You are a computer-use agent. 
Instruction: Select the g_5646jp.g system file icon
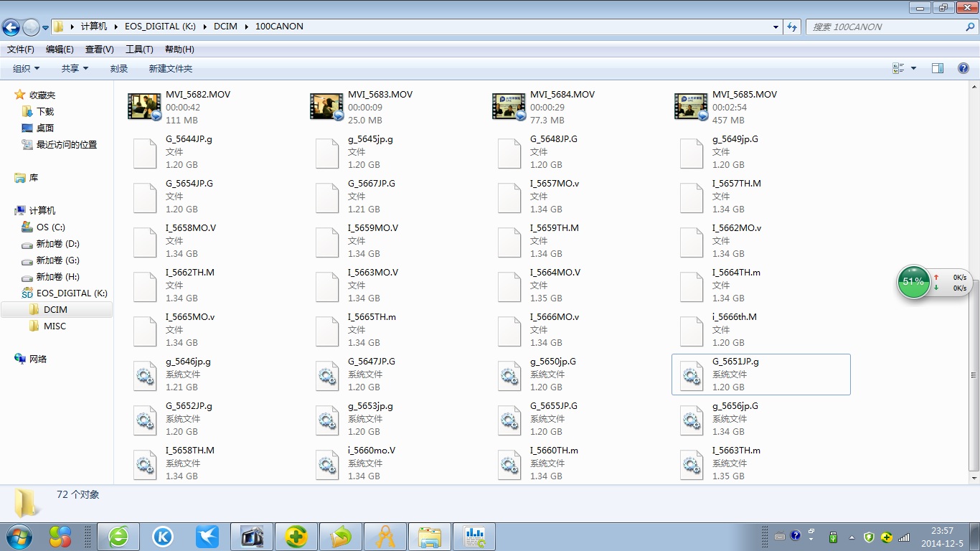pyautogui.click(x=145, y=375)
